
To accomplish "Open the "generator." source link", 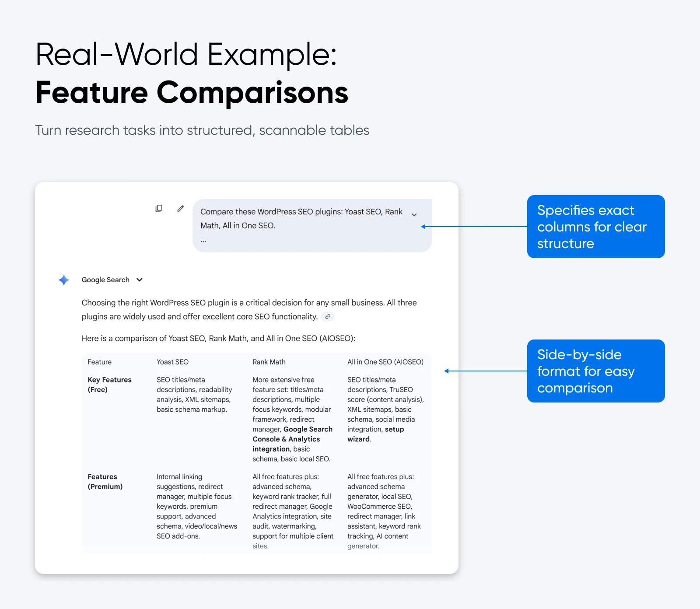I will 363,546.
